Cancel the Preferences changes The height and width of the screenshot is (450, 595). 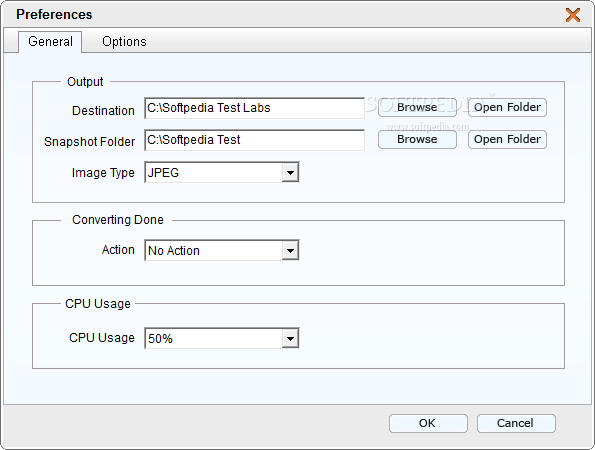click(x=516, y=423)
